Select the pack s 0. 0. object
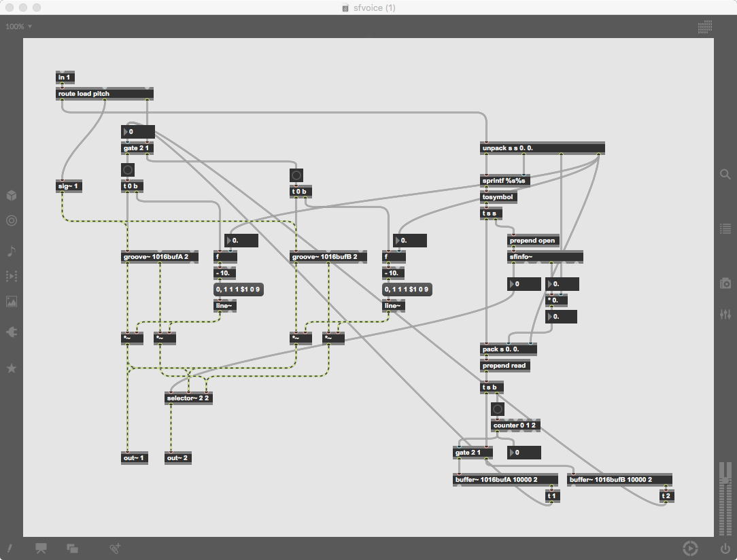This screenshot has width=737, height=560. [508, 349]
